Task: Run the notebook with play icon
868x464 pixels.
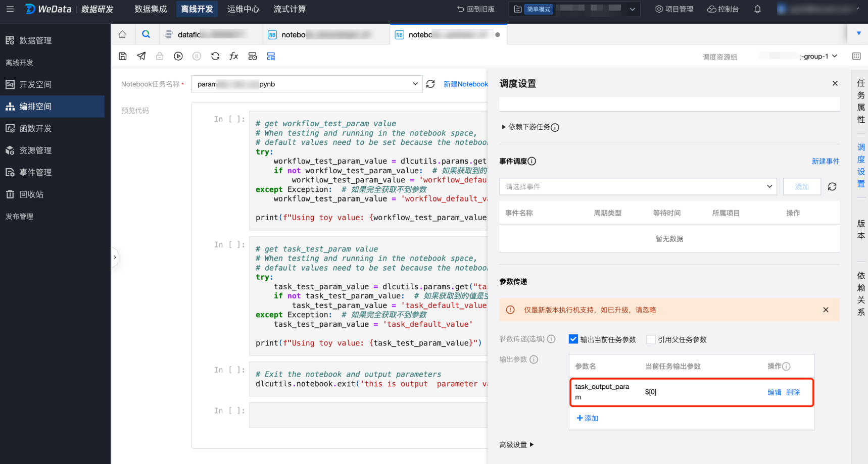Action: (178, 56)
